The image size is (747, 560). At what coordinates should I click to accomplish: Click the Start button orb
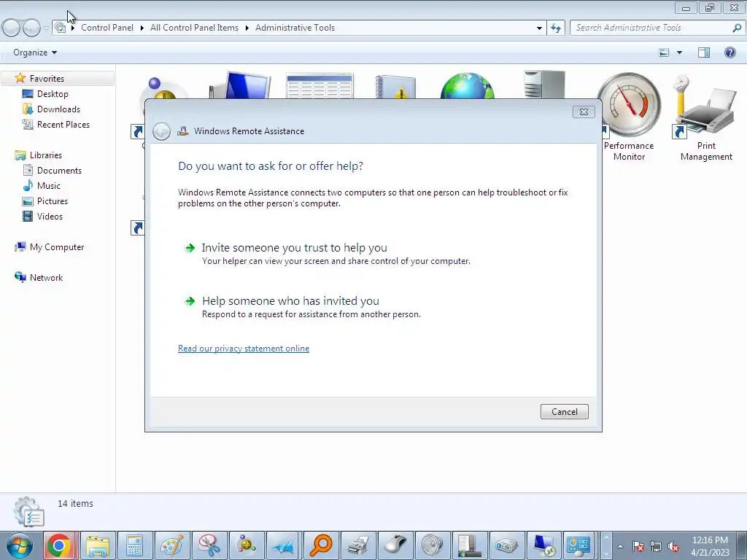coord(20,545)
